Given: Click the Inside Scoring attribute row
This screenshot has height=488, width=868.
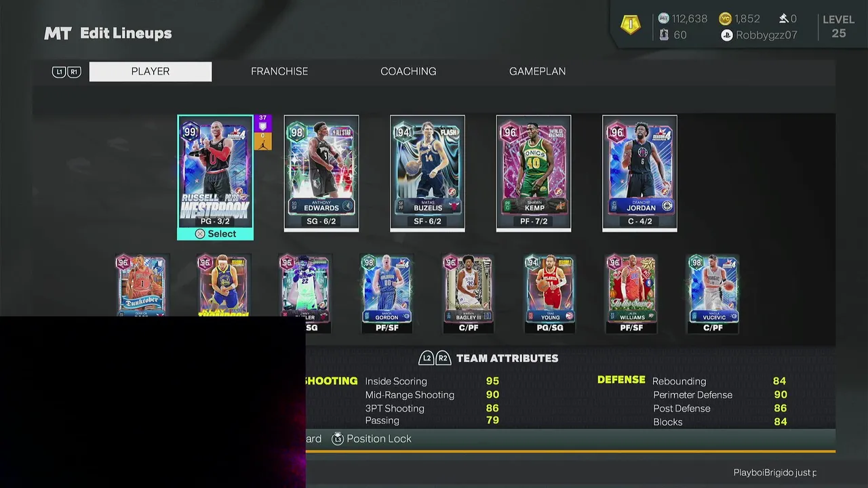Looking at the screenshot, I should [431, 382].
